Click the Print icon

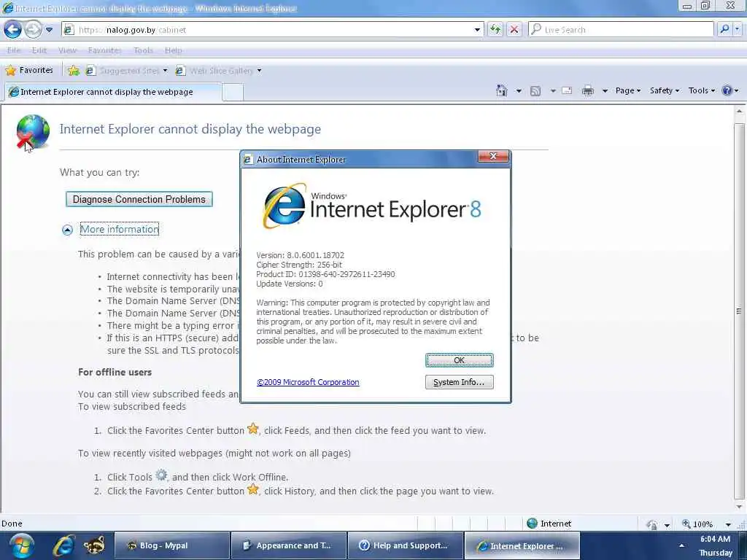coord(588,90)
